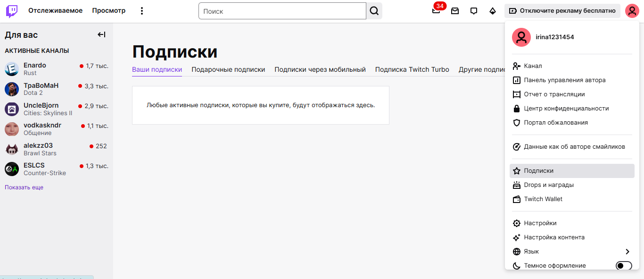Open 'Twitch Wallet' menu entry
Screen dimensions: 644x279
543,199
